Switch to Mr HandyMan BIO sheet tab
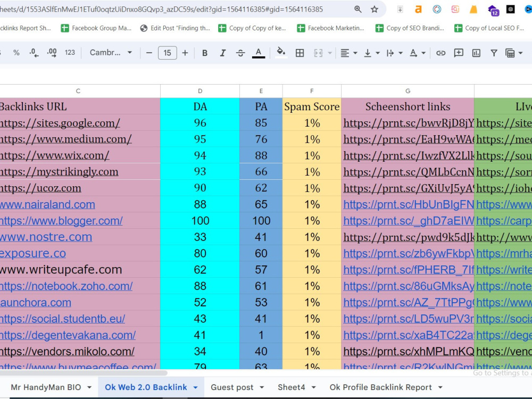 [46, 387]
